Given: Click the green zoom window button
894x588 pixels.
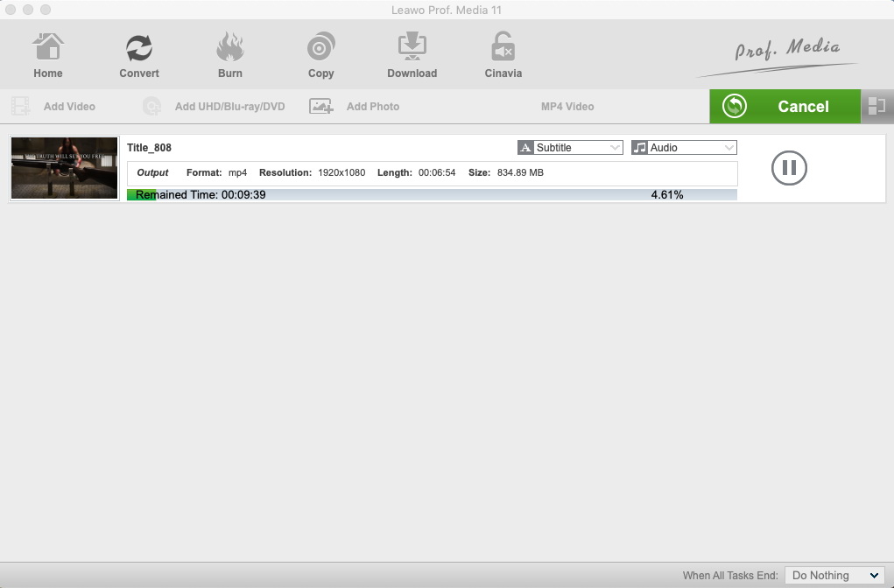Looking at the screenshot, I should click(x=46, y=10).
